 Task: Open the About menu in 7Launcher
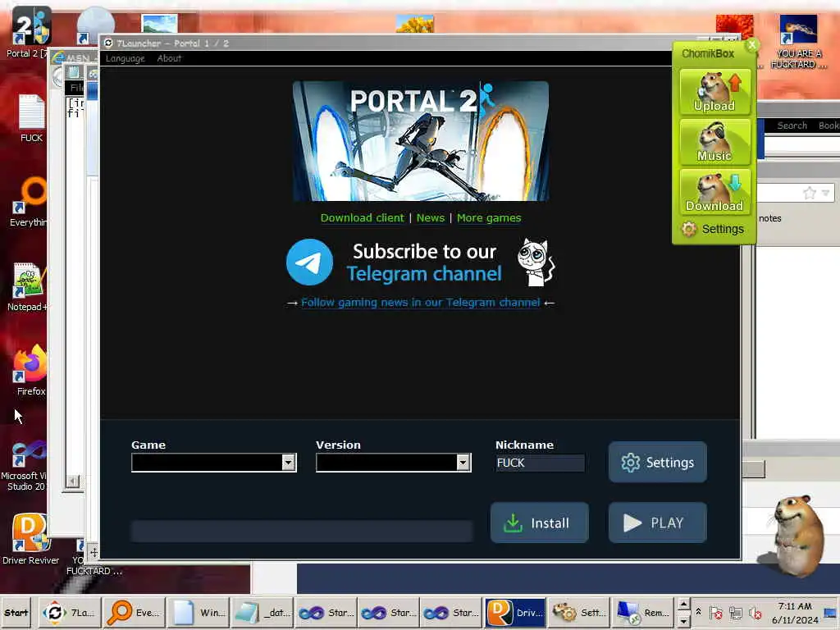[x=169, y=58]
